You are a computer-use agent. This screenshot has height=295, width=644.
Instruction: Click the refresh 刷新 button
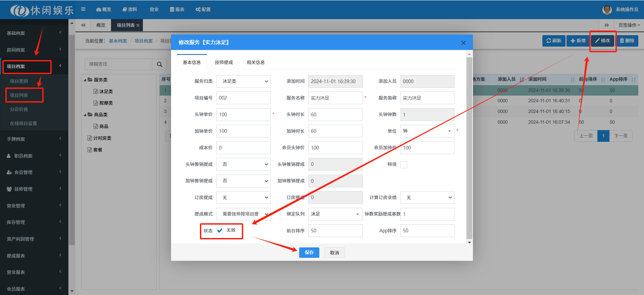click(553, 41)
